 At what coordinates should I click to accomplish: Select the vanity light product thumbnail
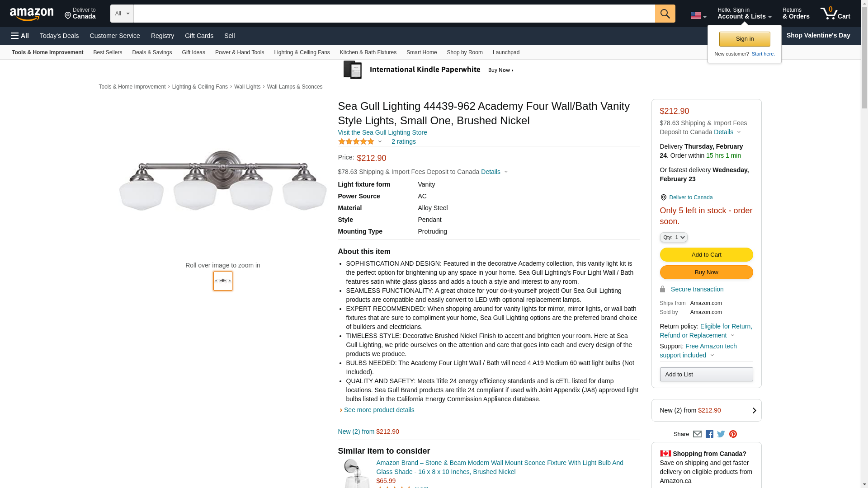[x=223, y=281]
